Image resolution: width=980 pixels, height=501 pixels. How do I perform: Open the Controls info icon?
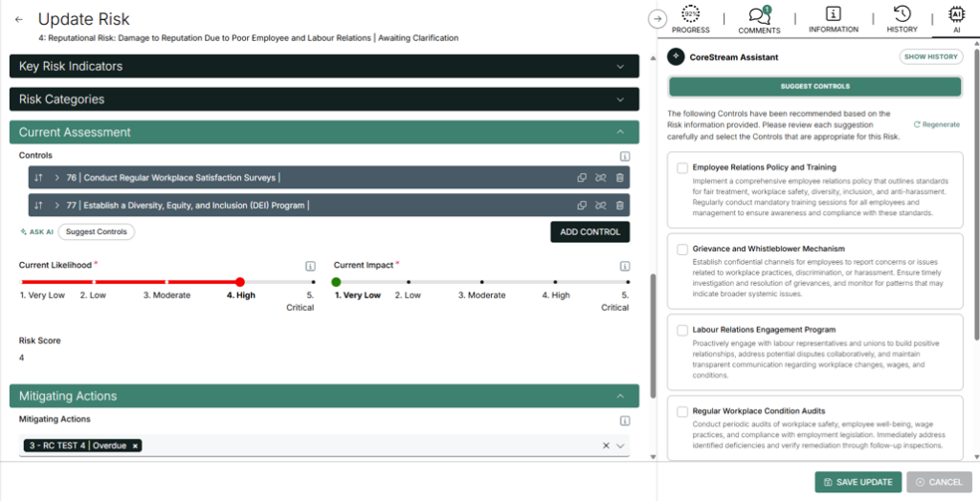pyautogui.click(x=624, y=156)
